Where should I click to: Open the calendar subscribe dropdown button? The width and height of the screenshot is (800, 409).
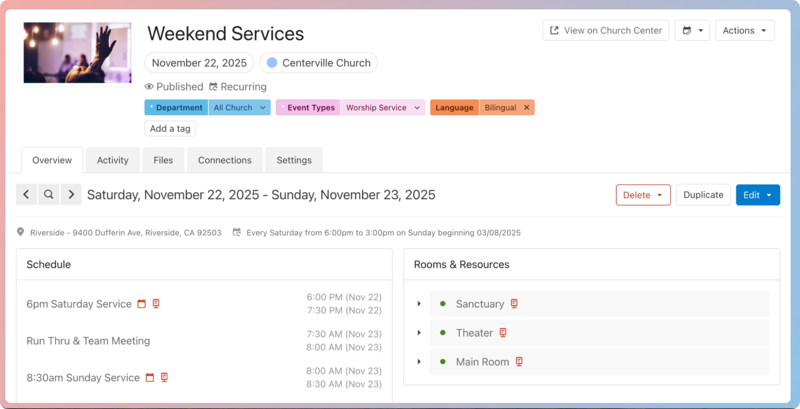pyautogui.click(x=692, y=31)
